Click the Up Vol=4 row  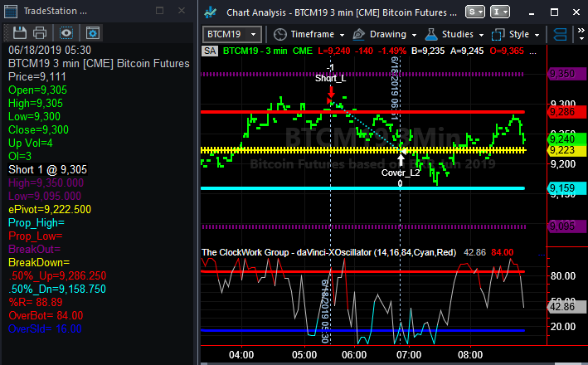(x=31, y=143)
